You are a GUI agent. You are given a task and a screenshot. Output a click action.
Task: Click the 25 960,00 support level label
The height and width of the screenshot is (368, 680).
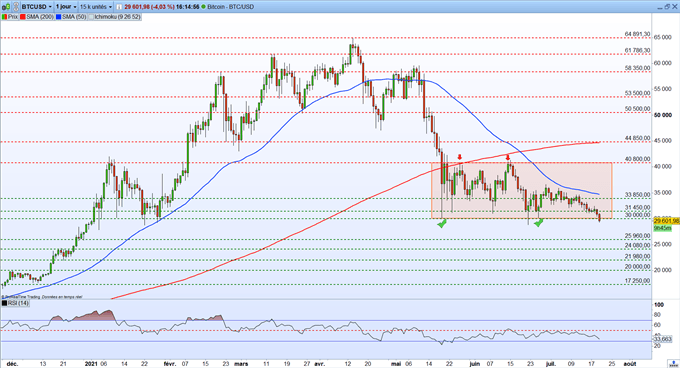[638, 236]
